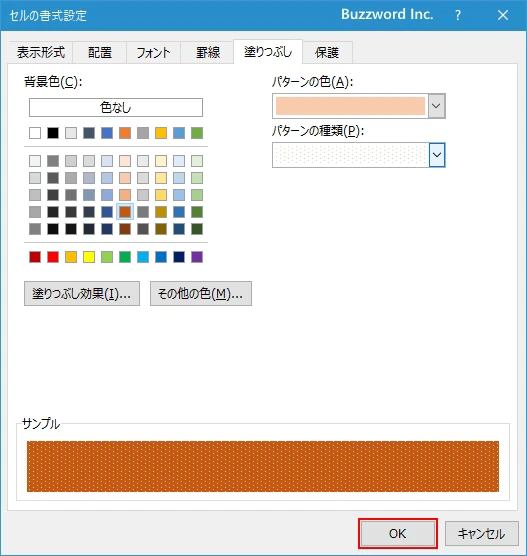Click the help question mark icon
The height and width of the screenshot is (556, 527).
pos(458,15)
